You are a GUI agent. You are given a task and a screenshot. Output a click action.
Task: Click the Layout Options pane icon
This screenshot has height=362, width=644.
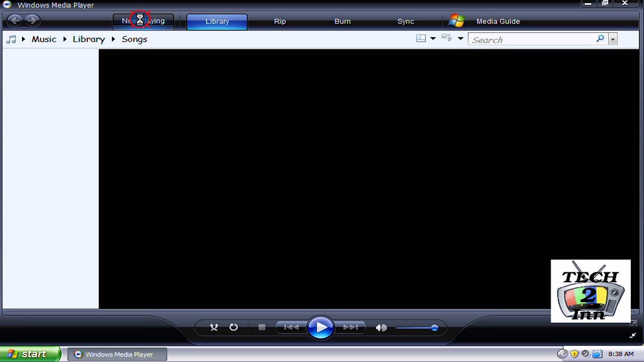[421, 38]
